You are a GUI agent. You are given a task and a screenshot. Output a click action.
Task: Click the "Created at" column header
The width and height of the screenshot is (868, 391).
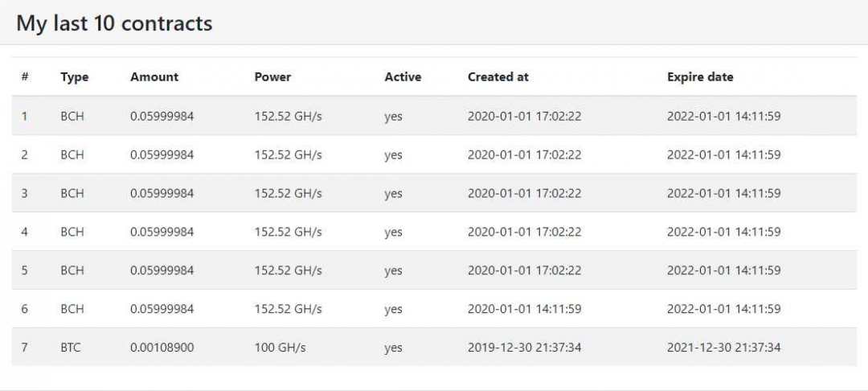[498, 77]
